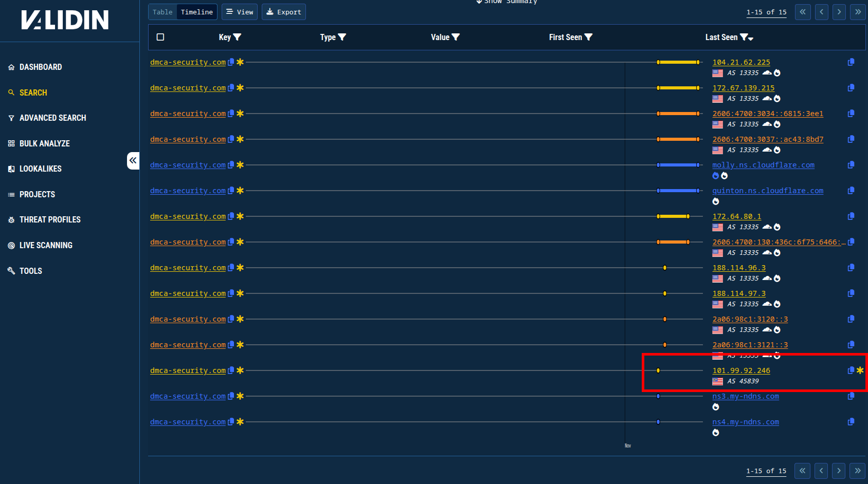The width and height of the screenshot is (868, 484).
Task: Click the Tools wrench icon
Action: click(x=11, y=271)
